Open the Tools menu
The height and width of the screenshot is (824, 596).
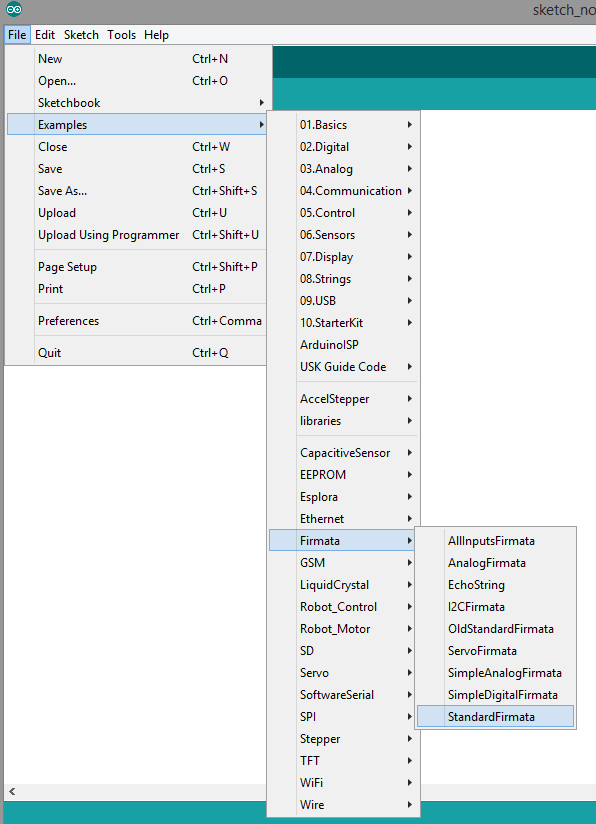(x=121, y=35)
